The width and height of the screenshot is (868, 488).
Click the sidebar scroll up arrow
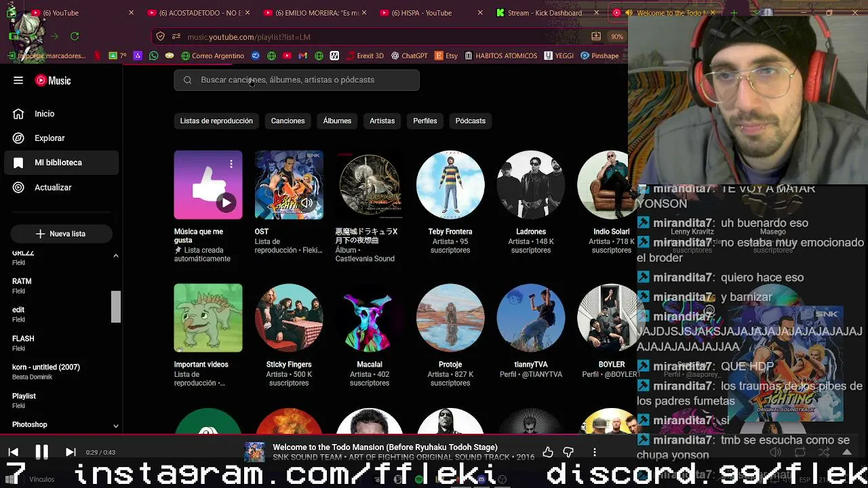tap(116, 256)
